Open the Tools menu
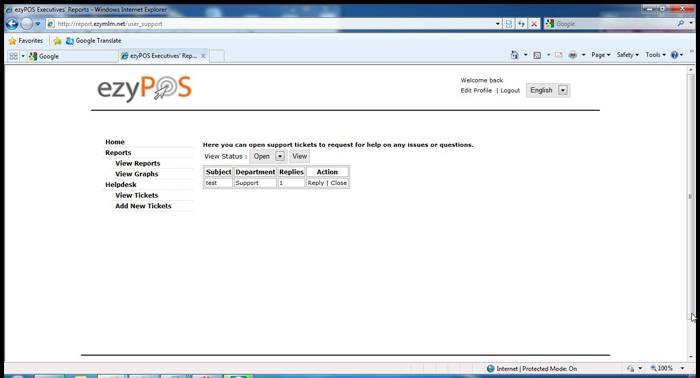Viewport: 700px width, 378px height. 655,55
